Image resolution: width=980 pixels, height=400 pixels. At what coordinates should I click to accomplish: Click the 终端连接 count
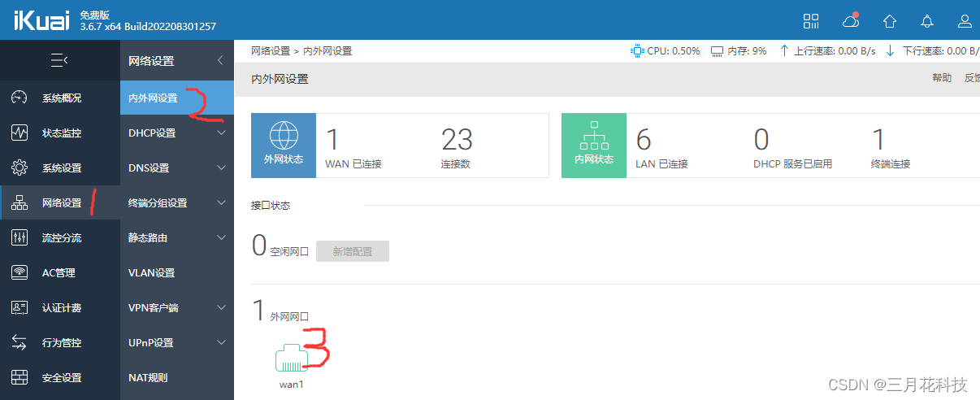(878, 140)
